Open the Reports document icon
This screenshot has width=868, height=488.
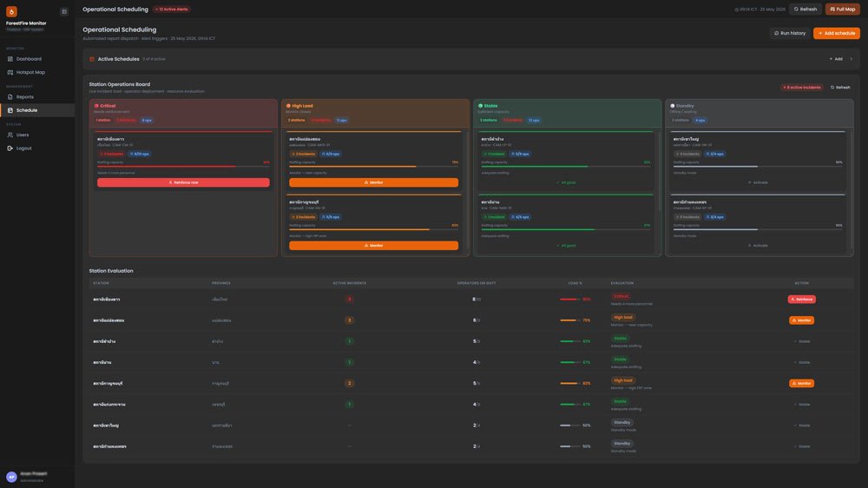(10, 97)
